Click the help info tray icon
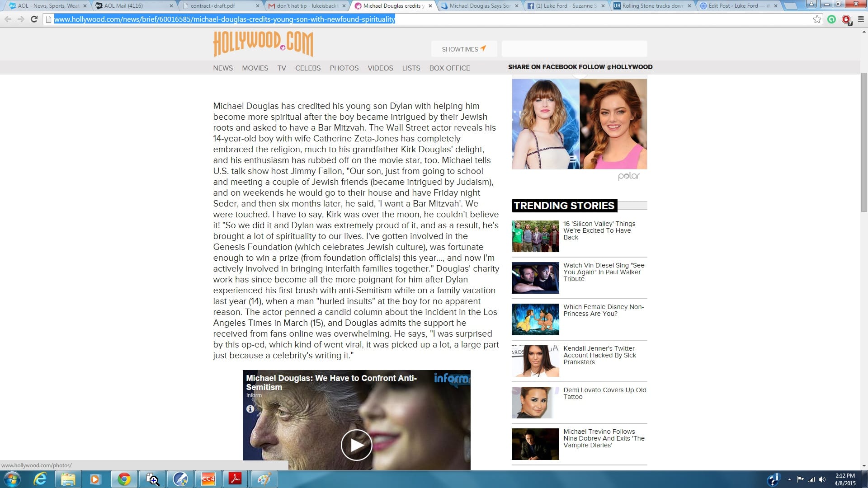The width and height of the screenshot is (868, 488). (x=774, y=479)
